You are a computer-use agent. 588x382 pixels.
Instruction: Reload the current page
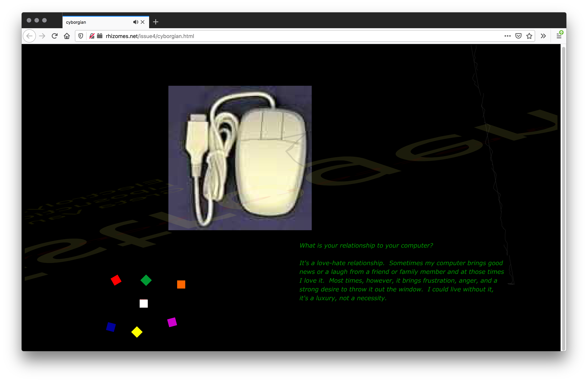pyautogui.click(x=55, y=36)
